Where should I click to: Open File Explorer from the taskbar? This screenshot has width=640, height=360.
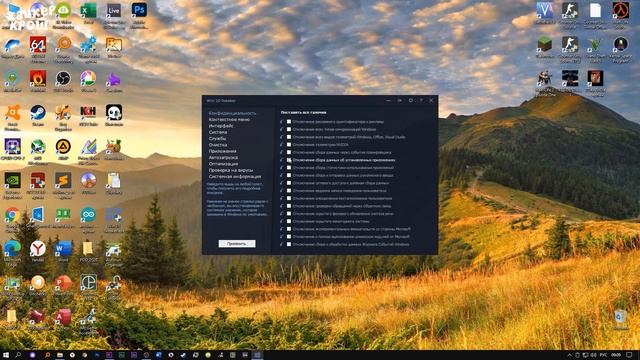tap(60, 355)
